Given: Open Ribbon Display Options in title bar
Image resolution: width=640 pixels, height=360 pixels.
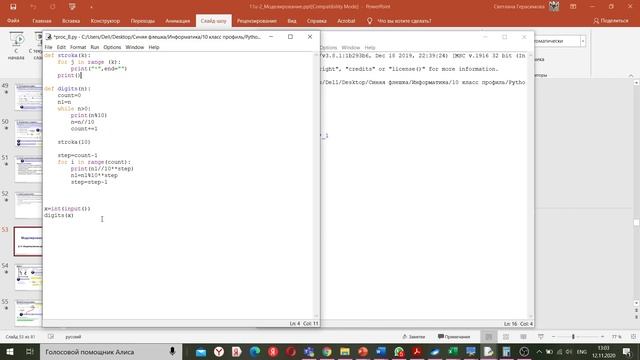Looking at the screenshot, I should pos(573,7).
